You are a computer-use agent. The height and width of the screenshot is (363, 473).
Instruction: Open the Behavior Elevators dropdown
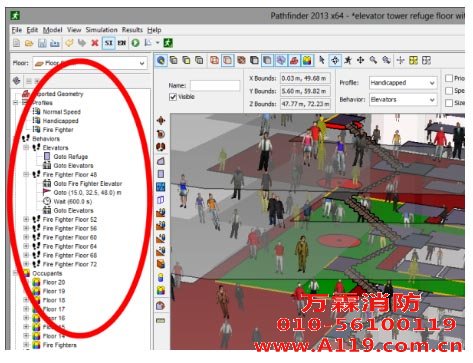(x=403, y=100)
